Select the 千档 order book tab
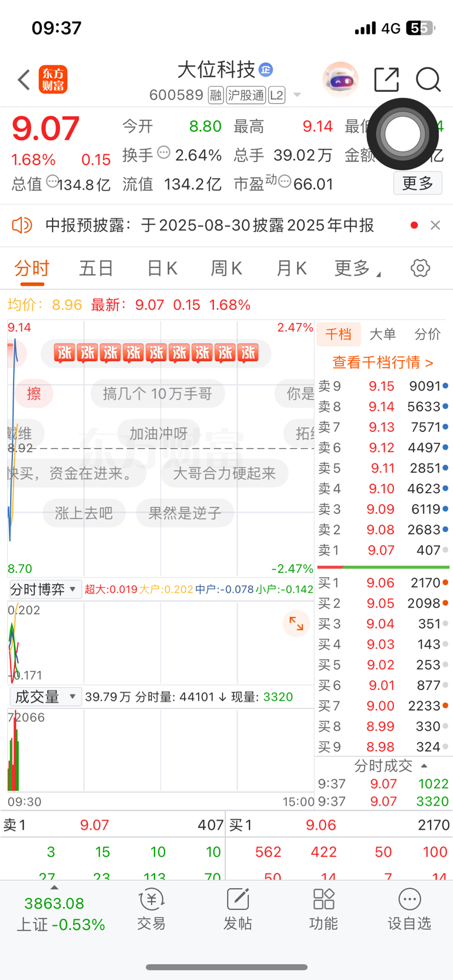Screen dimensions: 453x980 [339, 334]
